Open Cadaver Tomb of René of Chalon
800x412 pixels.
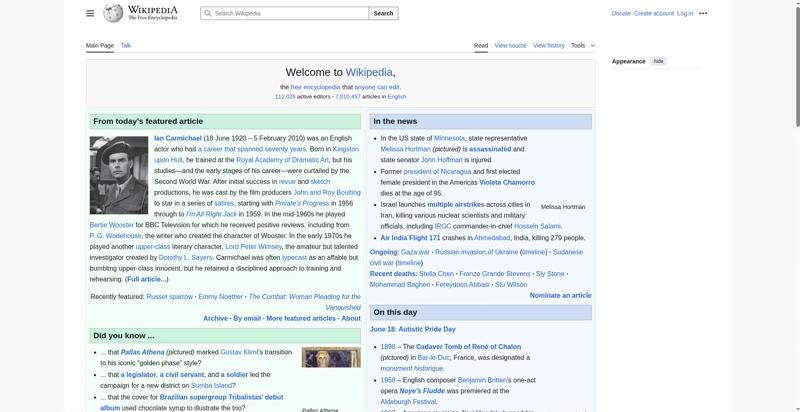click(468, 347)
